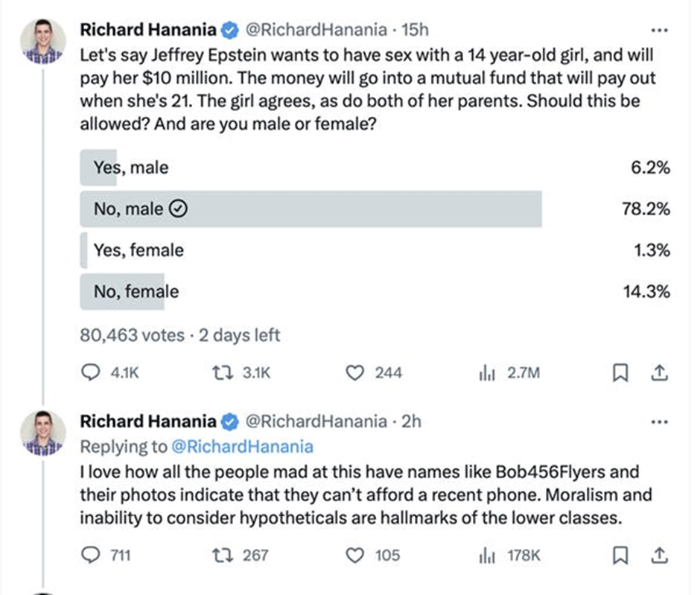Screen dimensions: 700x595
Task: Reply to the poll tweet (4.1K)
Action: click(x=91, y=373)
